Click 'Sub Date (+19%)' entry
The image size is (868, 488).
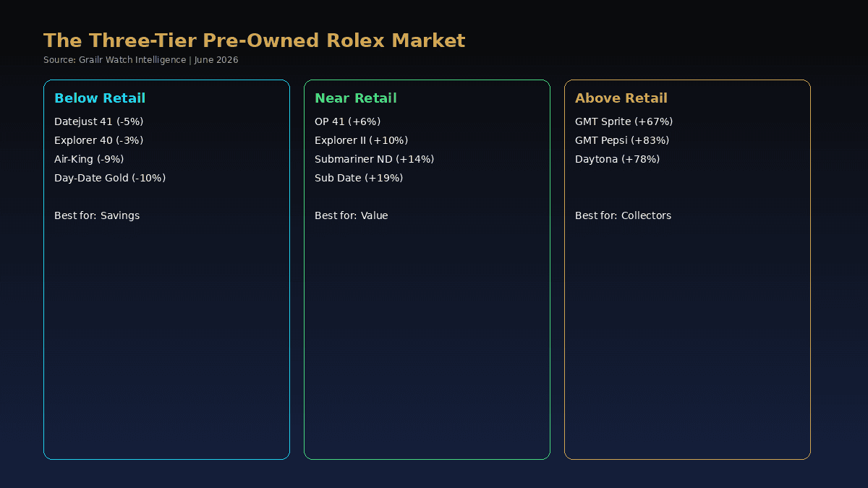[x=359, y=178]
